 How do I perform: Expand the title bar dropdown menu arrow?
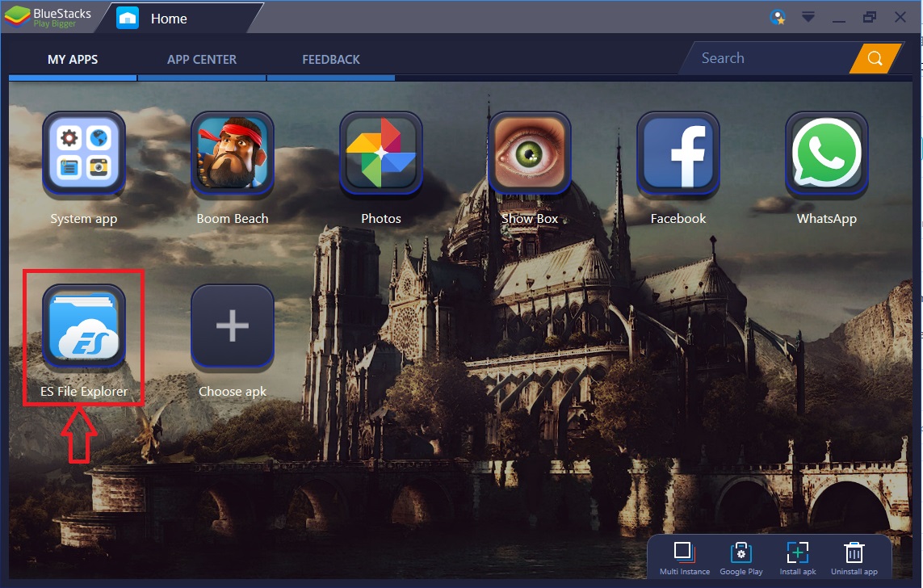808,17
